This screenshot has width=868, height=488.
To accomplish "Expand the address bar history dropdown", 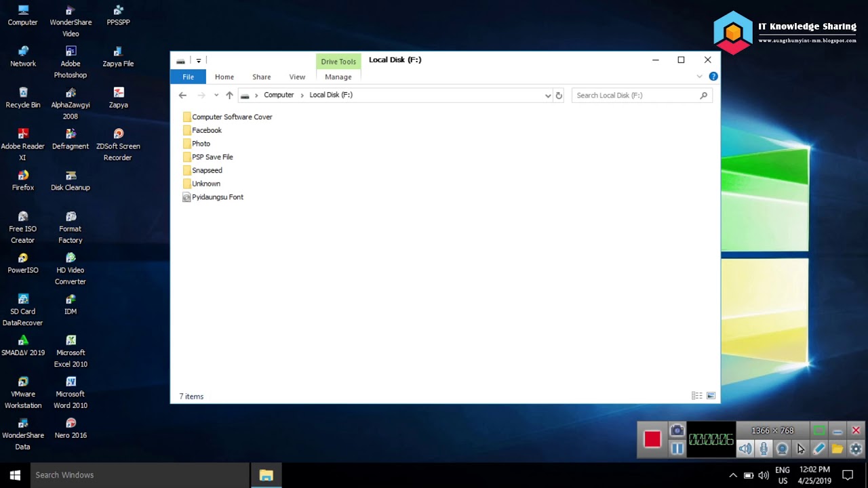I will coord(548,96).
